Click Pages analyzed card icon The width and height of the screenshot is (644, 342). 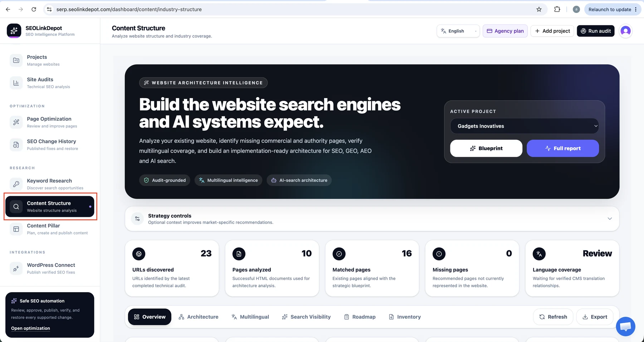tap(239, 254)
